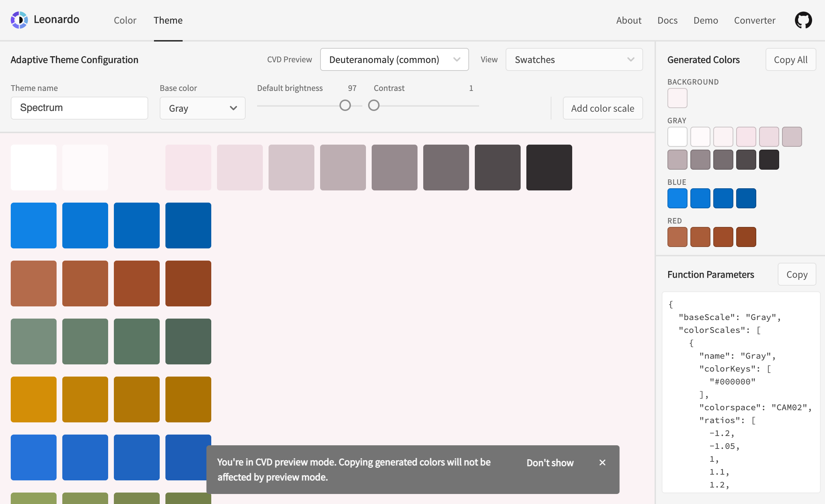The width and height of the screenshot is (825, 504).
Task: Click the Default brightness slider handle
Action: pos(345,106)
